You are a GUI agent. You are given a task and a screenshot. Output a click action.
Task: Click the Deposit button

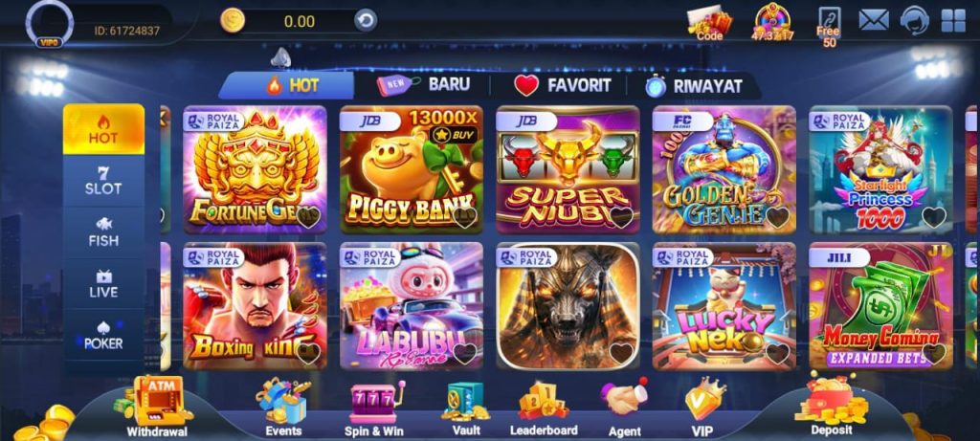832,404
